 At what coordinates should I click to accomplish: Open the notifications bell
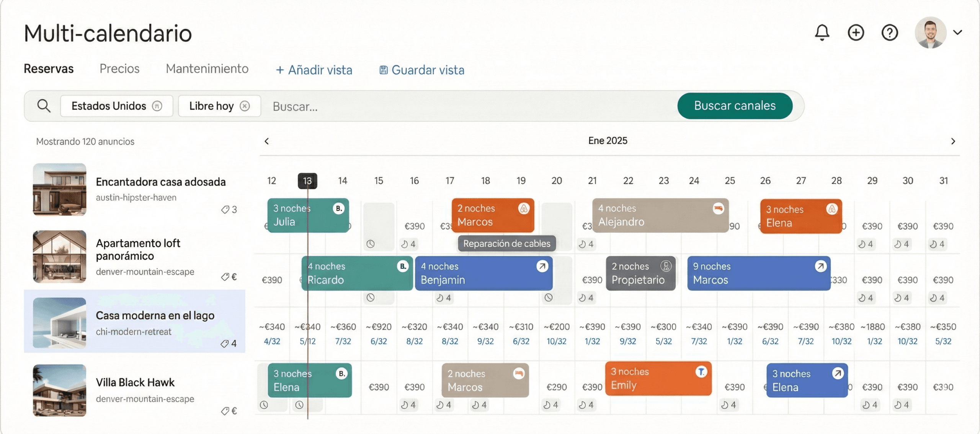pos(822,33)
